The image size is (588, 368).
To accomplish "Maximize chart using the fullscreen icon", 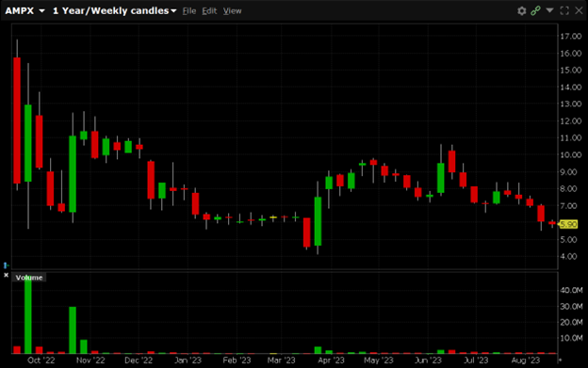I will click(x=564, y=11).
